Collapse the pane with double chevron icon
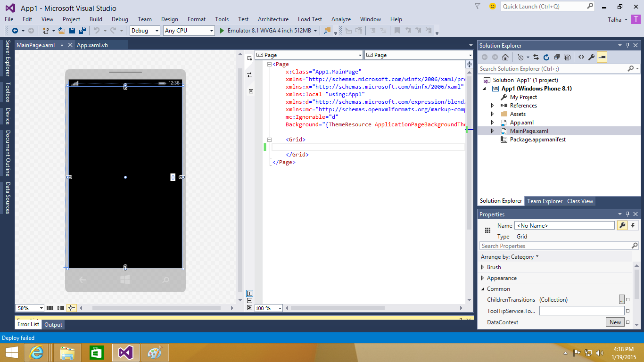The height and width of the screenshot is (362, 644). pyautogui.click(x=249, y=307)
